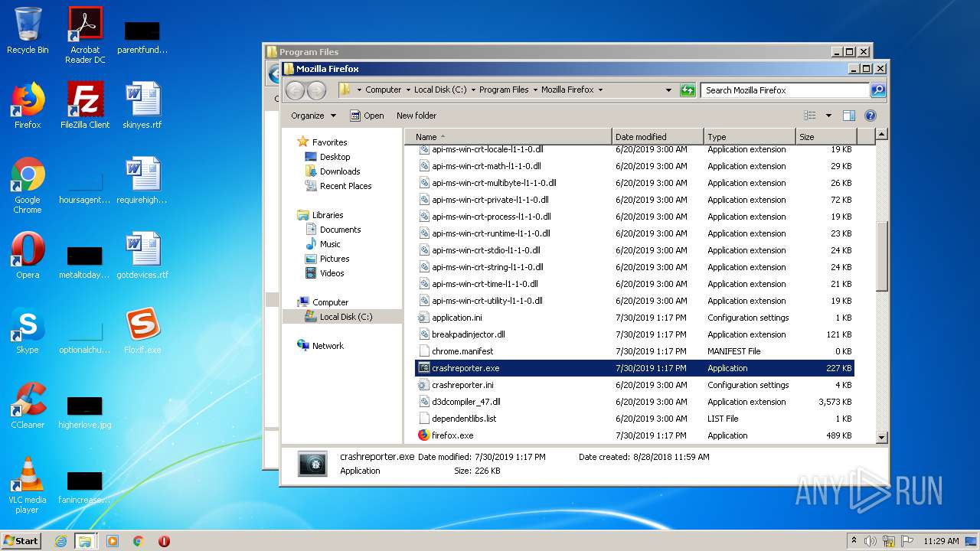
Task: Click New folder button
Action: tap(416, 116)
